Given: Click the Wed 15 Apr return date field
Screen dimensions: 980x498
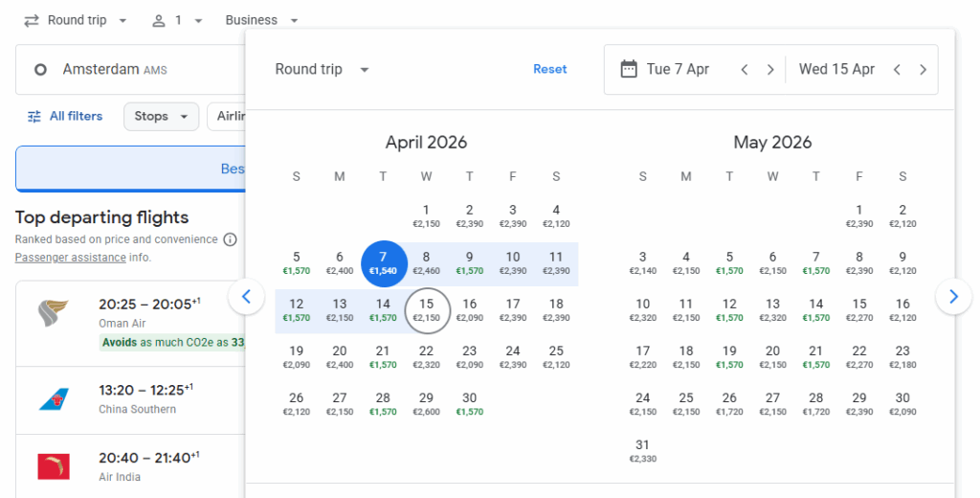Looking at the screenshot, I should click(x=836, y=70).
